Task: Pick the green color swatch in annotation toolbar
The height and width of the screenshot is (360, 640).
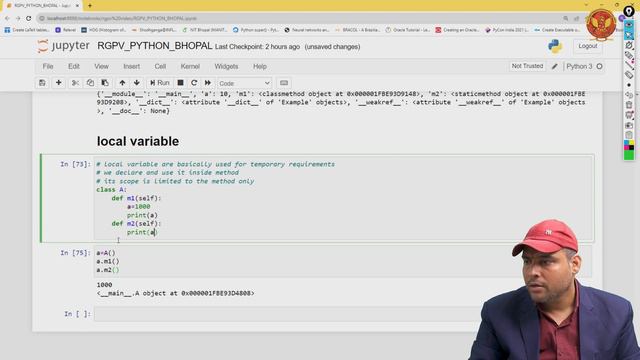Action: [629, 155]
